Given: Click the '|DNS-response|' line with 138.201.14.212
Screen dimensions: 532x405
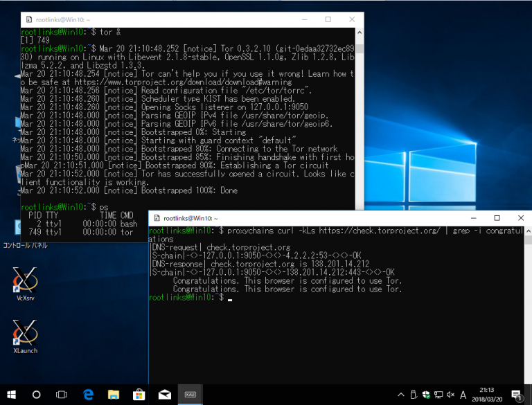Looking at the screenshot, I should click(x=259, y=264).
